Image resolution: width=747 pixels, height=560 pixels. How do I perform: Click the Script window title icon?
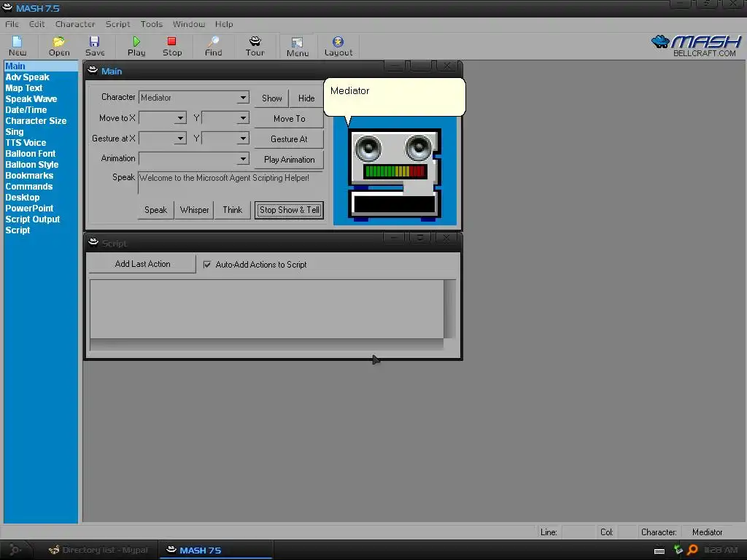point(93,242)
